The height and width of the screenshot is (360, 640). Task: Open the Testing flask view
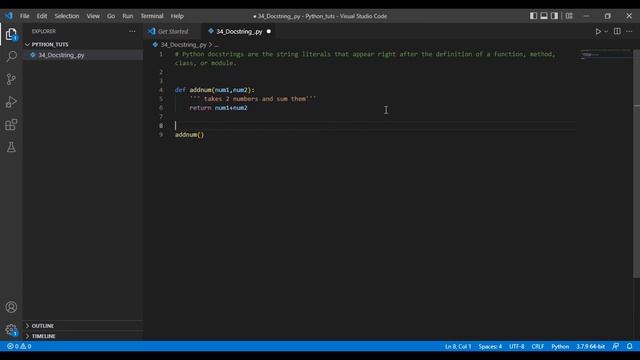[x=11, y=147]
